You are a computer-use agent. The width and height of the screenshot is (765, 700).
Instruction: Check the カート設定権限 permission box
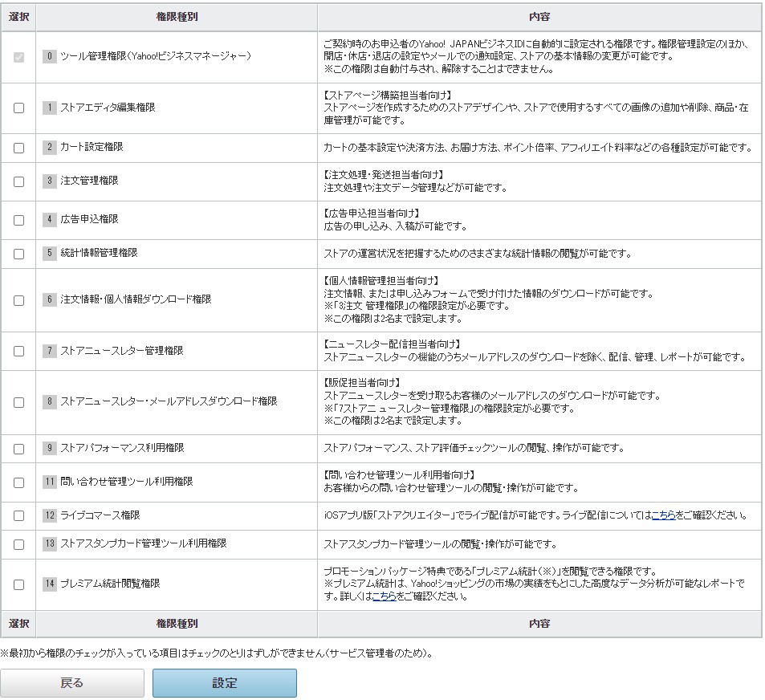[18, 148]
